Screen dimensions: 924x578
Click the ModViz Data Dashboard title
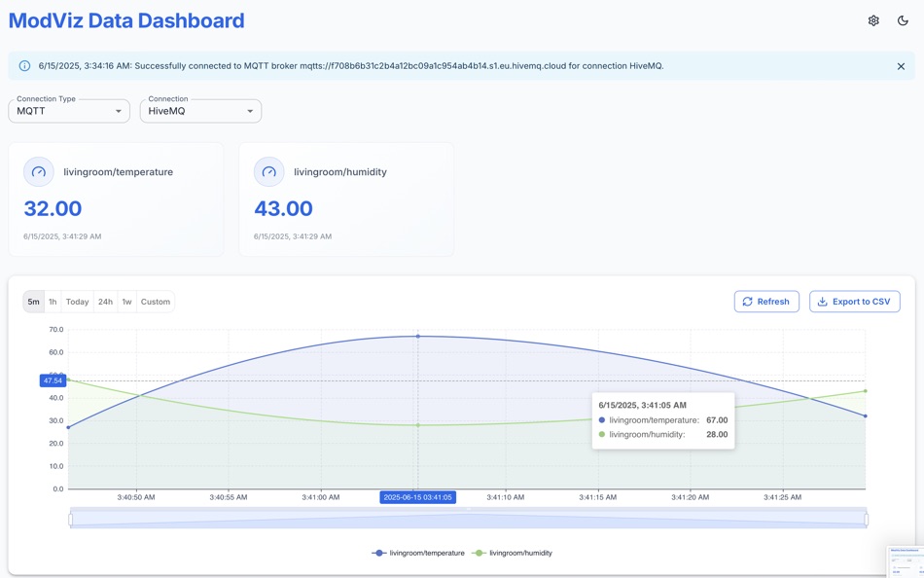pyautogui.click(x=126, y=20)
